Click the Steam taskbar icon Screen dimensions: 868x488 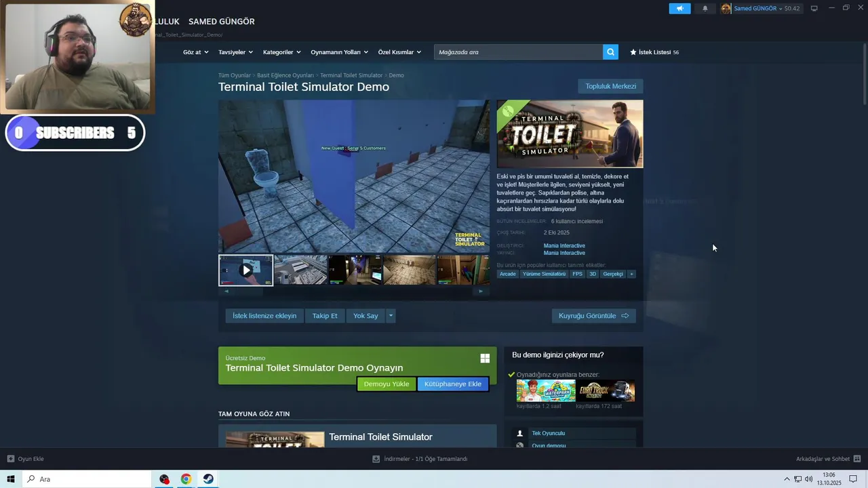(x=208, y=479)
